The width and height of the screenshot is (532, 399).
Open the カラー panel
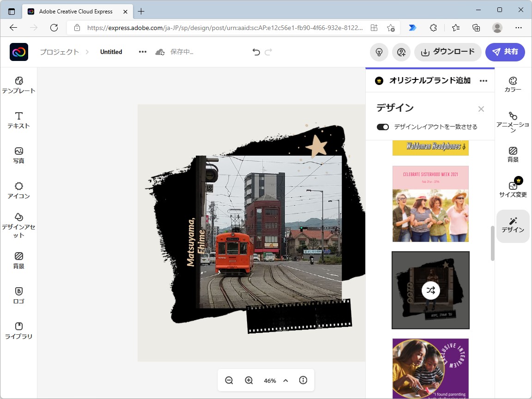(513, 83)
